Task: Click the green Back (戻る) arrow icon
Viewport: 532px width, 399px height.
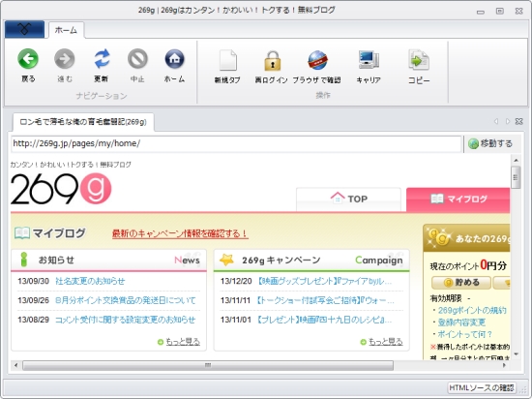Action: click(x=28, y=59)
